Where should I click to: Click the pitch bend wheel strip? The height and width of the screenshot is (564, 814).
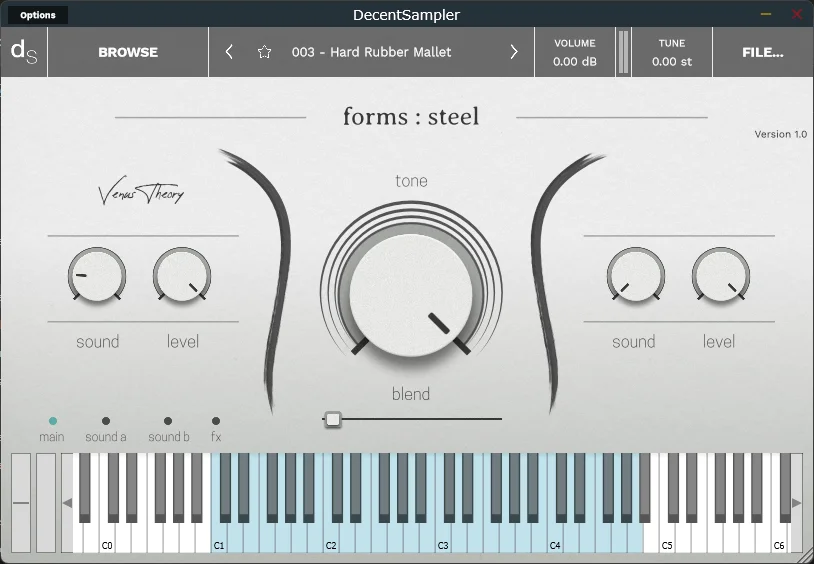(x=21, y=503)
